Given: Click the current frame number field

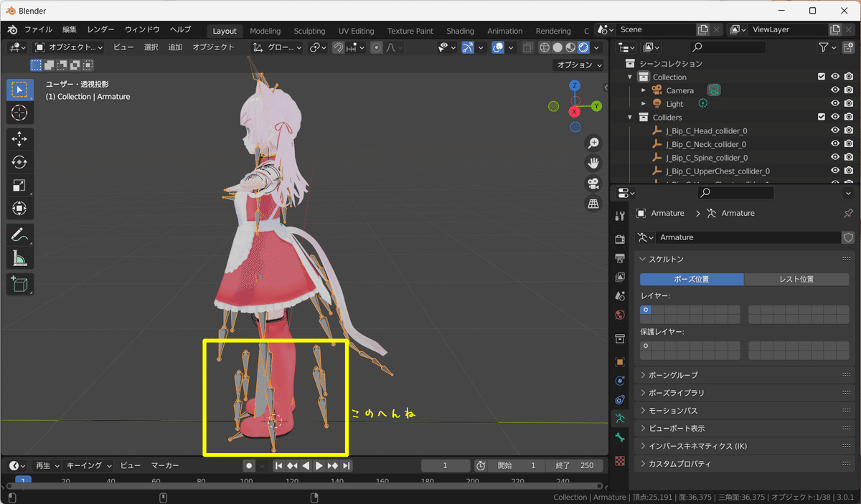Looking at the screenshot, I should [446, 466].
